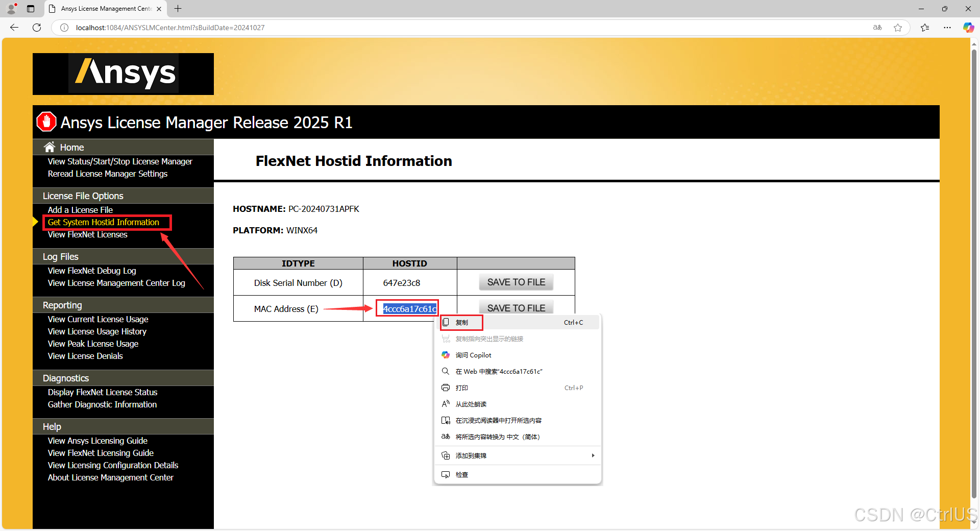Choose 在沉浸式阅读器中打开所选内容

(518, 420)
